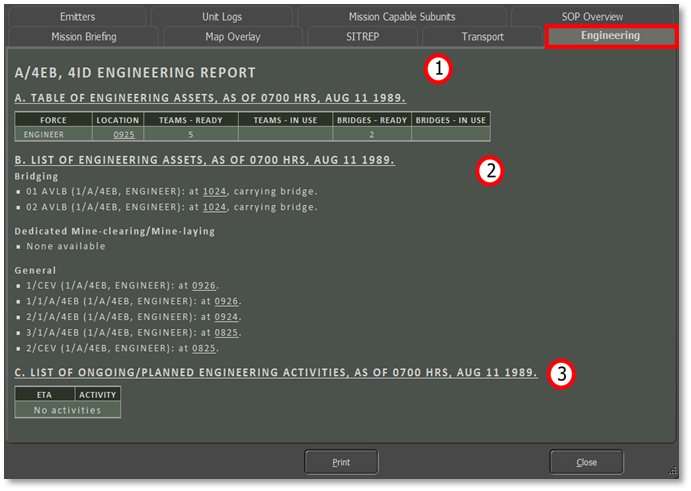Select the Mission Capable Subunits tab
This screenshot has height=491, width=691.
pyautogui.click(x=401, y=17)
